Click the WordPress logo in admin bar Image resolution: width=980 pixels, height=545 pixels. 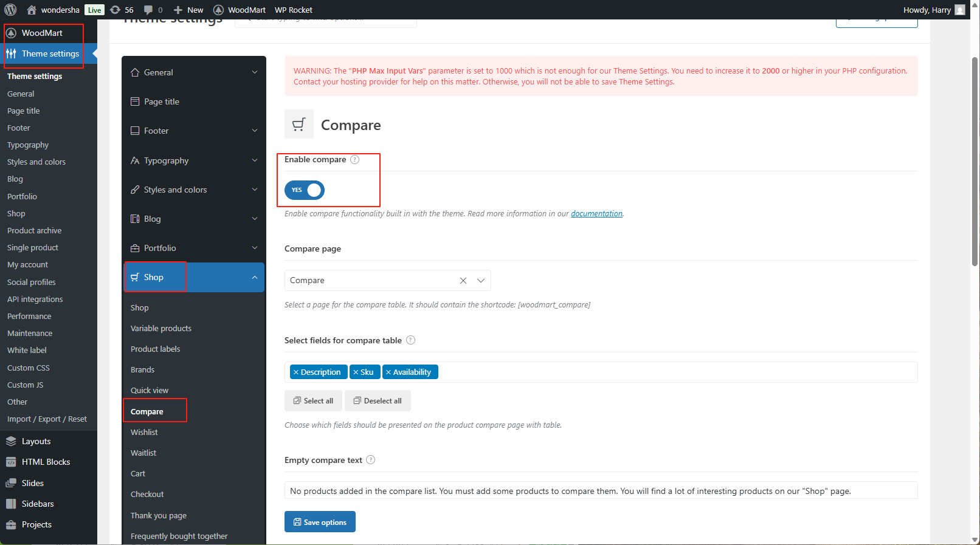coord(10,10)
